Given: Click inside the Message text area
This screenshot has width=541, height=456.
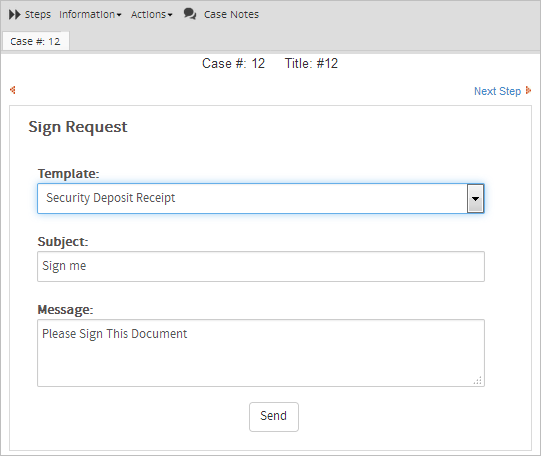Looking at the screenshot, I should (x=261, y=353).
